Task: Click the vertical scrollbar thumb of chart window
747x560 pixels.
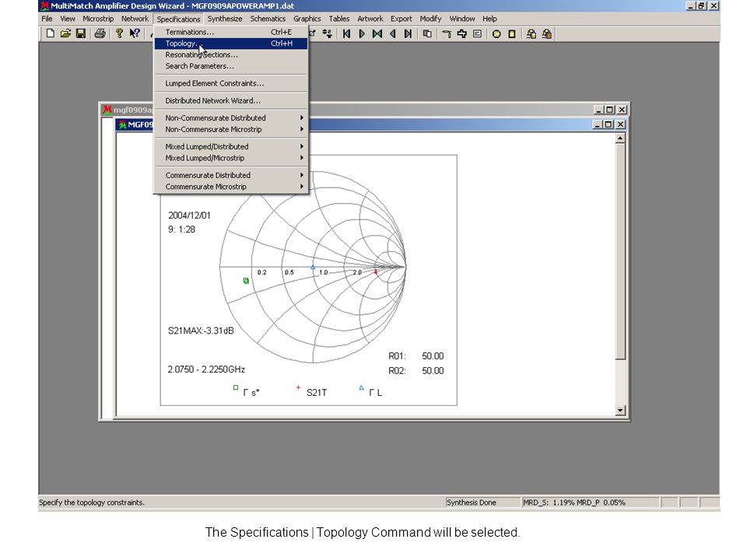Action: (x=620, y=251)
